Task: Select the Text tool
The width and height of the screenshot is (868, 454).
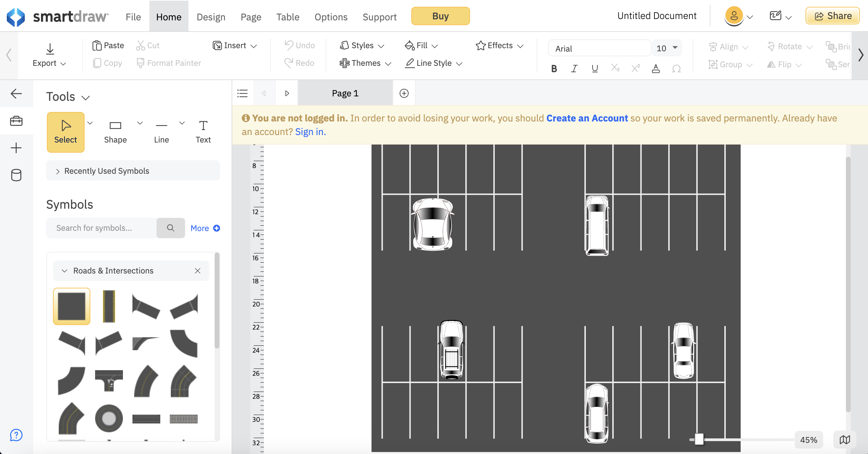Action: click(x=203, y=132)
